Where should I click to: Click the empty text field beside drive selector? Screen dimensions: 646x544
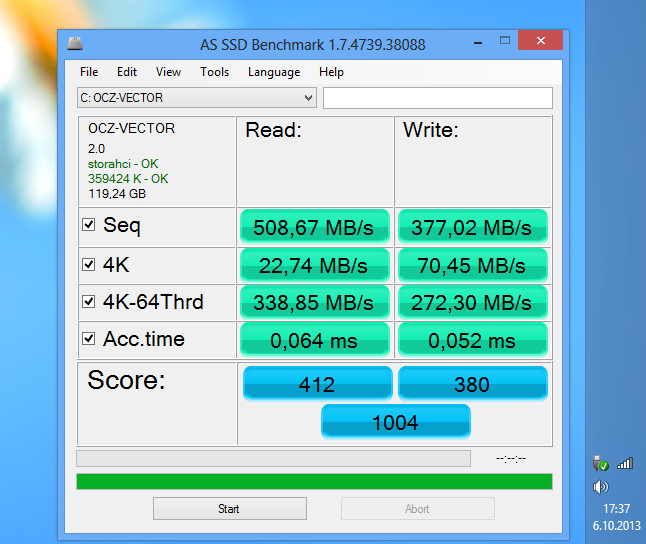pyautogui.click(x=438, y=98)
